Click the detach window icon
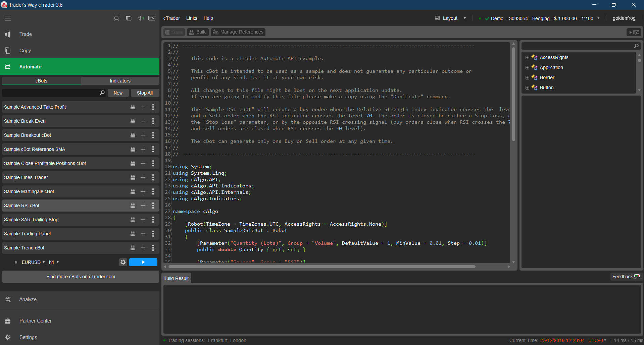 [129, 18]
